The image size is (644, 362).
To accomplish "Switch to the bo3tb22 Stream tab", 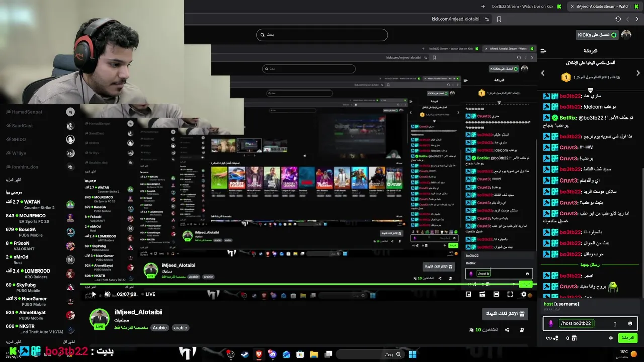I will point(526,6).
